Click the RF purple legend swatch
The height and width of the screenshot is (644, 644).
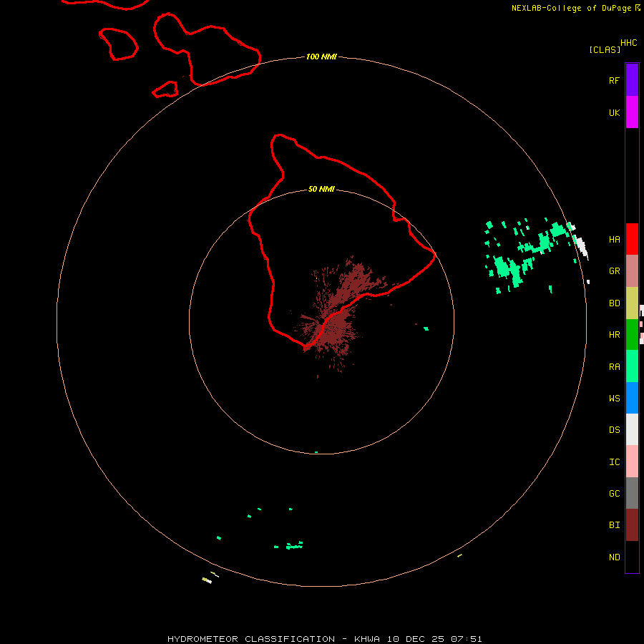click(632, 80)
